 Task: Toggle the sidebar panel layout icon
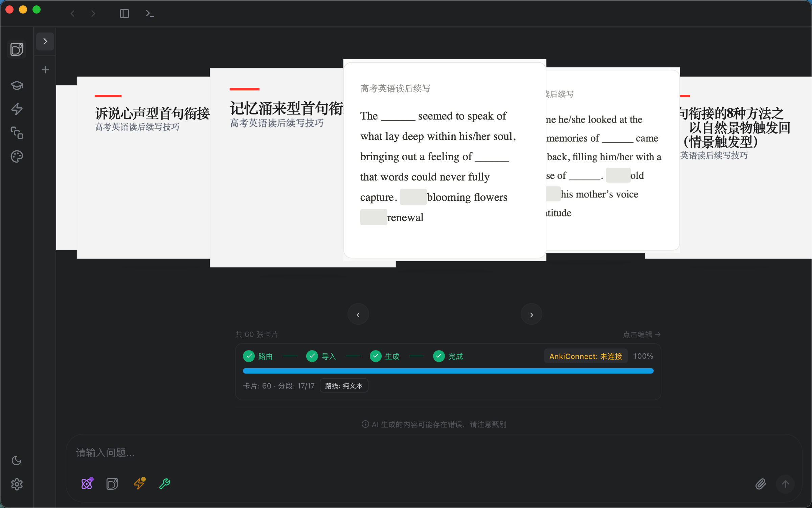pyautogui.click(x=124, y=14)
